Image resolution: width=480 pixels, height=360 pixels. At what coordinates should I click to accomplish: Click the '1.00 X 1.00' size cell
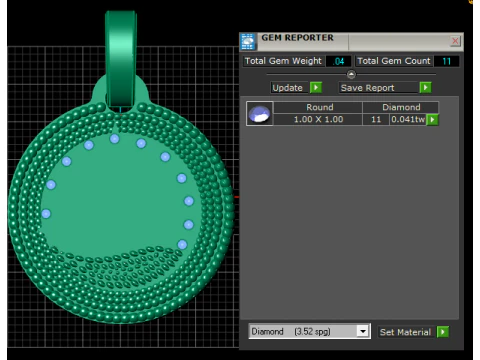(318, 119)
